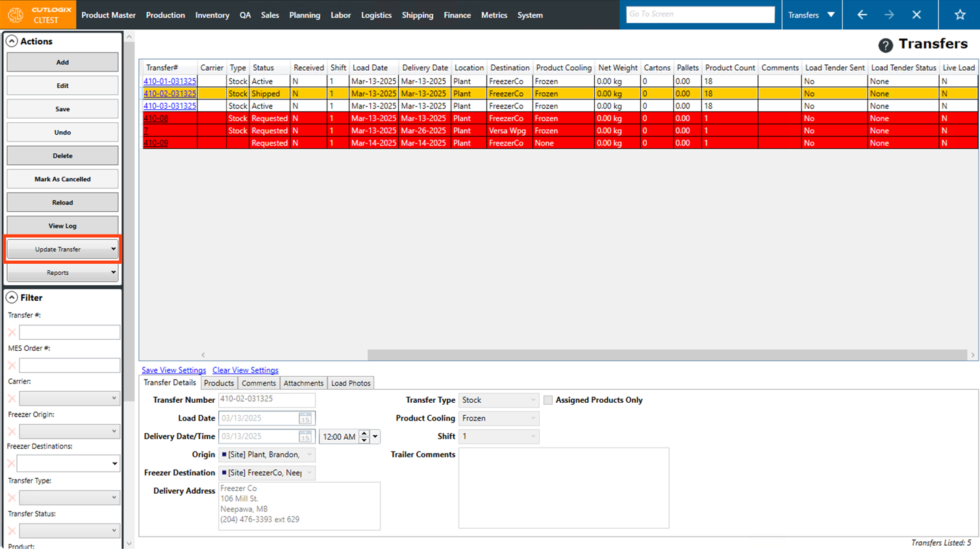Collapse the Actions panel
This screenshot has height=549, width=980.
click(x=12, y=41)
